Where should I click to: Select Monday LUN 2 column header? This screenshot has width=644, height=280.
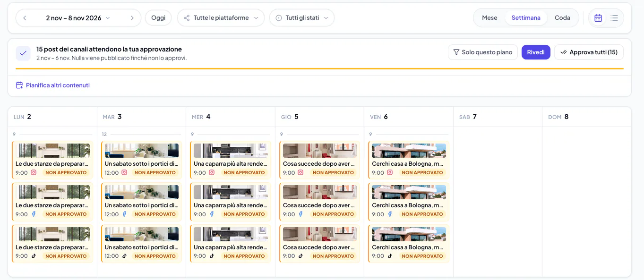52,117
